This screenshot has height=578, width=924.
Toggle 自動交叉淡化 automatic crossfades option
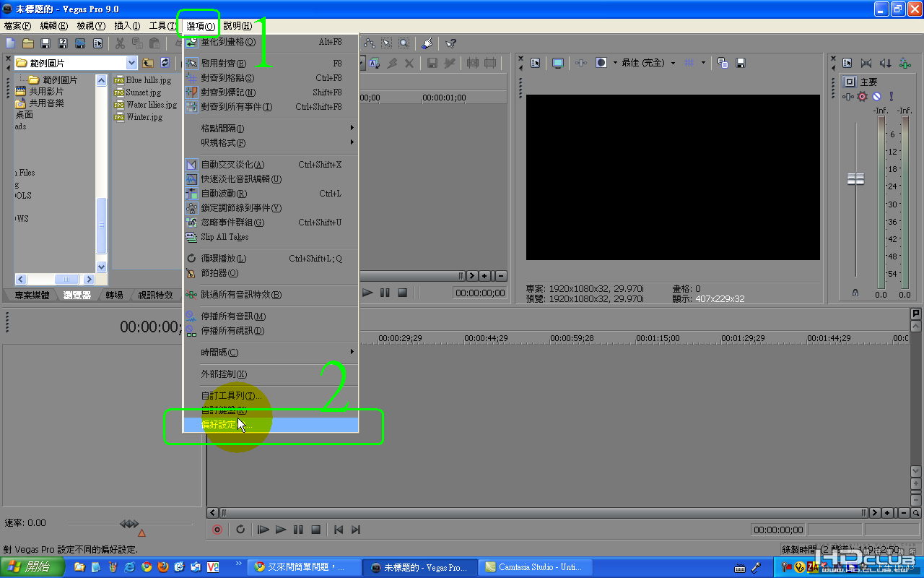232,165
